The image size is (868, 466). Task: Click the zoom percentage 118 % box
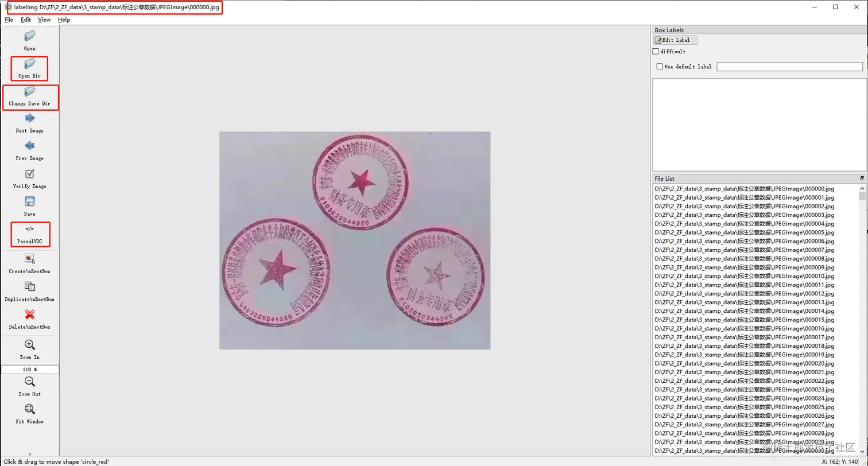point(30,370)
